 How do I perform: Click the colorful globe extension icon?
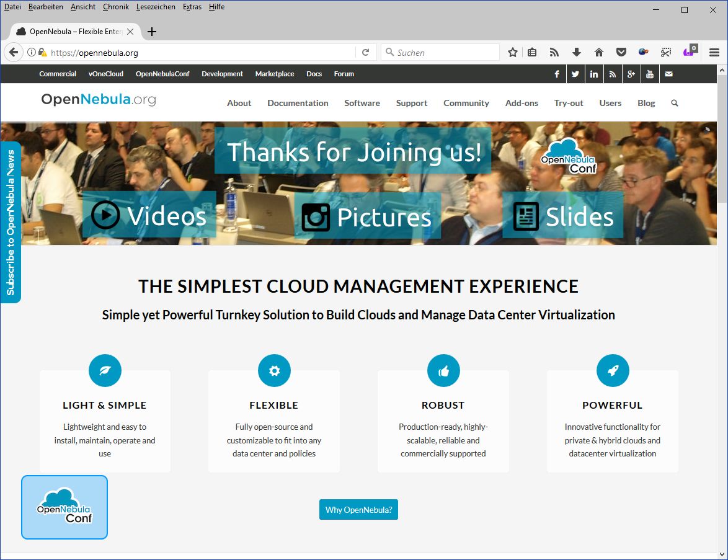(x=643, y=53)
